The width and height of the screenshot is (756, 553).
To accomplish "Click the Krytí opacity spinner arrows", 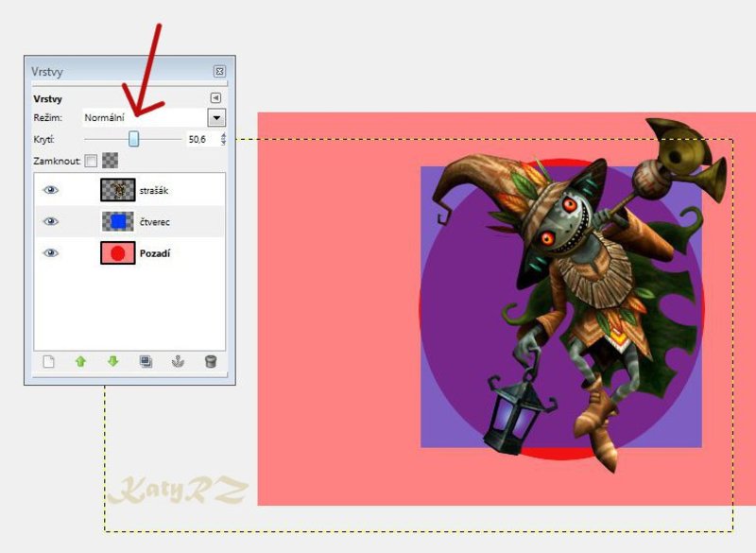I will (223, 139).
